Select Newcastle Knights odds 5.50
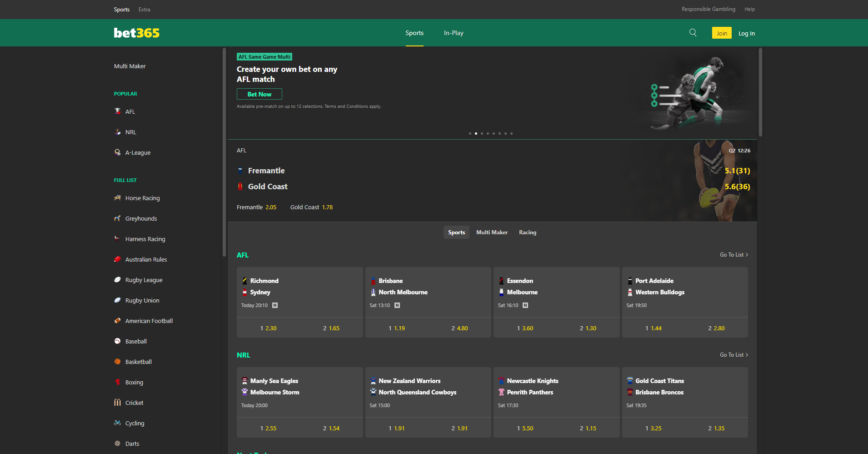Screen dimensions: 868x454 pyautogui.click(x=525, y=428)
